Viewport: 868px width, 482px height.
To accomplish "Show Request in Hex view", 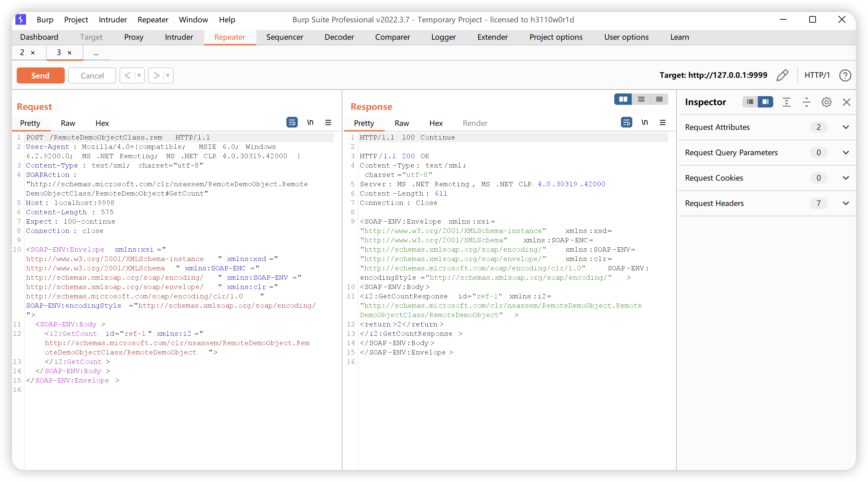I will 102,123.
